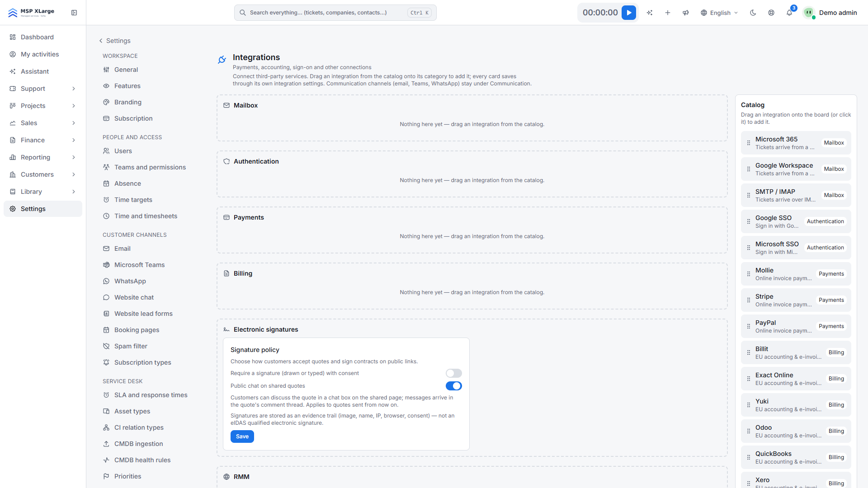
Task: Go back to Settings link
Action: 115,41
